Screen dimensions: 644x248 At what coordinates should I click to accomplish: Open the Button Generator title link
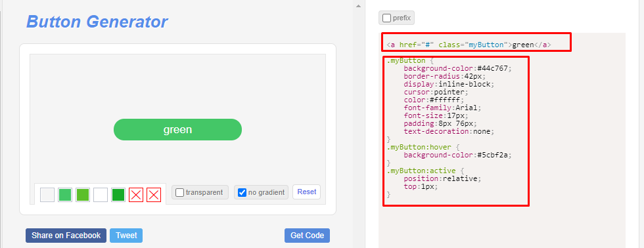(97, 21)
